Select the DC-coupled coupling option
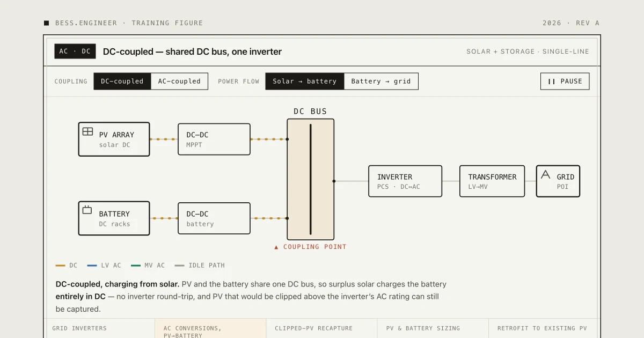This screenshot has width=644, height=338. click(x=122, y=82)
